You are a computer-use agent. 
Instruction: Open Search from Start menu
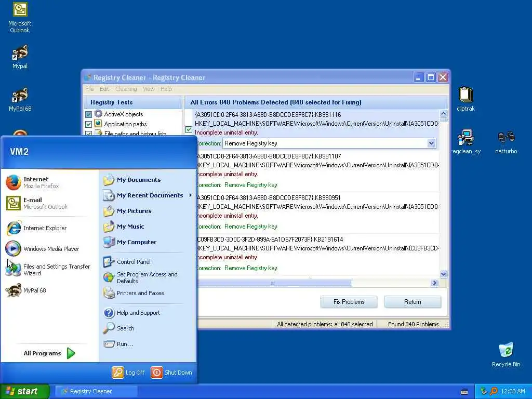point(148,328)
